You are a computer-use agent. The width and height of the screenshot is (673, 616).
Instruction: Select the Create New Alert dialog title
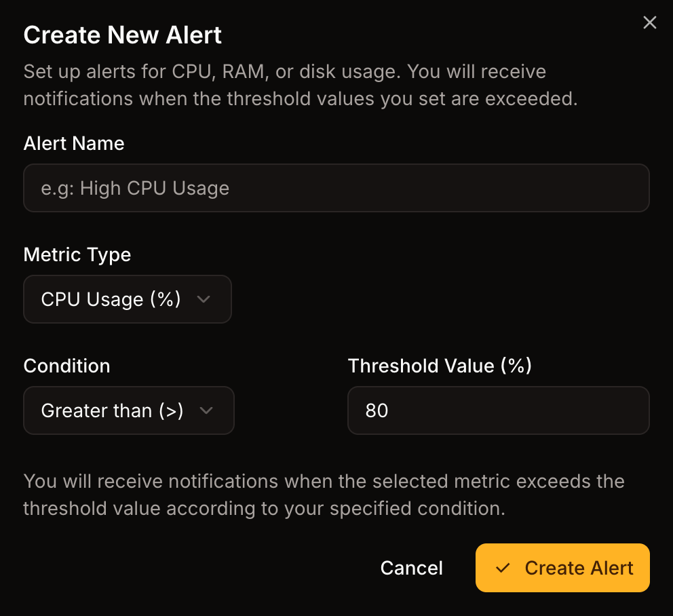pyautogui.click(x=122, y=35)
